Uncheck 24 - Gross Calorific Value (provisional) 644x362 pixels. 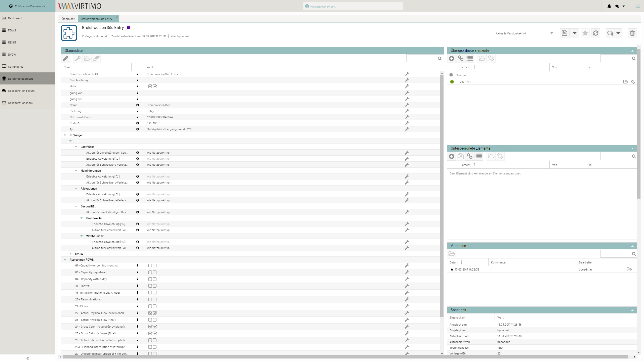coord(152,327)
